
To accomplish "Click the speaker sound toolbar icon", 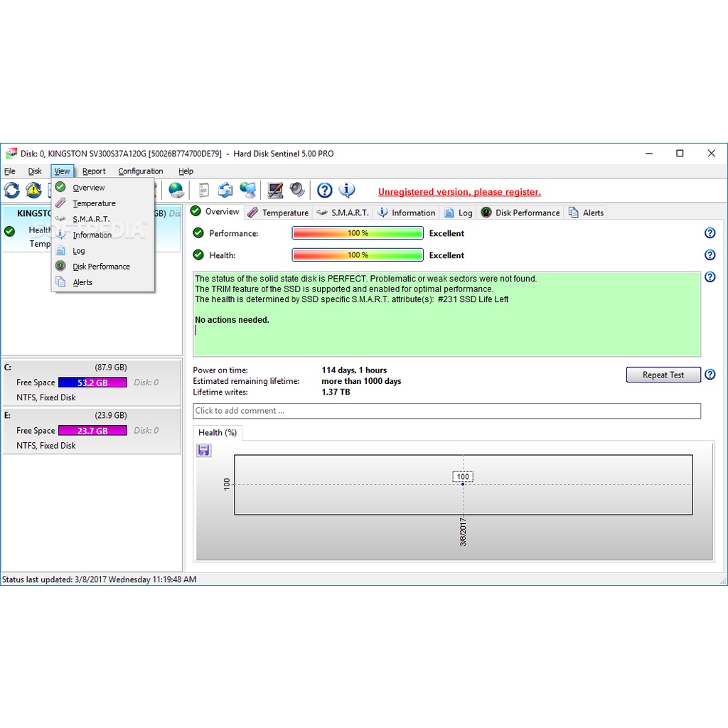I will coord(297,191).
